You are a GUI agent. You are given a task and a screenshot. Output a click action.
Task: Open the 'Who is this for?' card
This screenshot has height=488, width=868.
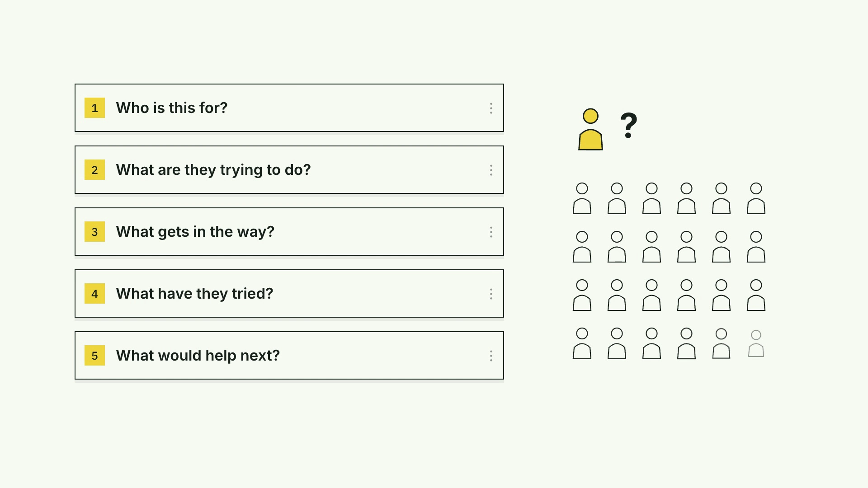click(x=289, y=108)
